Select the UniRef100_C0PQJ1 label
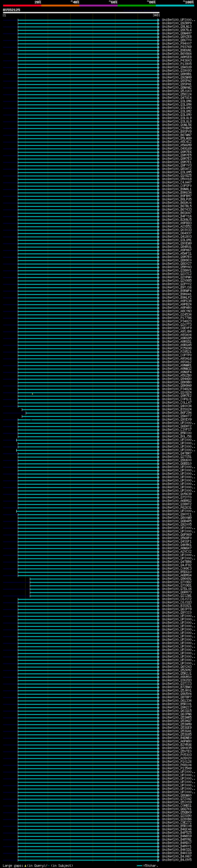The image size is (197, 868). [x=177, y=399]
